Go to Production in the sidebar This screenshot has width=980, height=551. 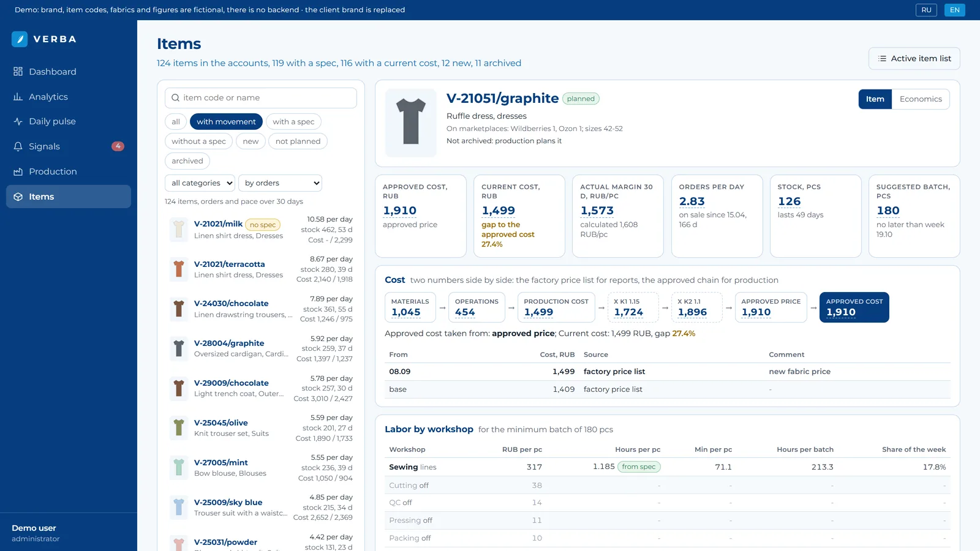pyautogui.click(x=69, y=171)
